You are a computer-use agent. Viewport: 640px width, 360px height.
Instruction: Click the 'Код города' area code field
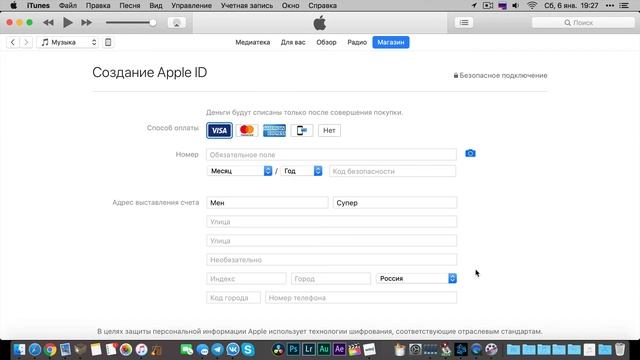(233, 298)
